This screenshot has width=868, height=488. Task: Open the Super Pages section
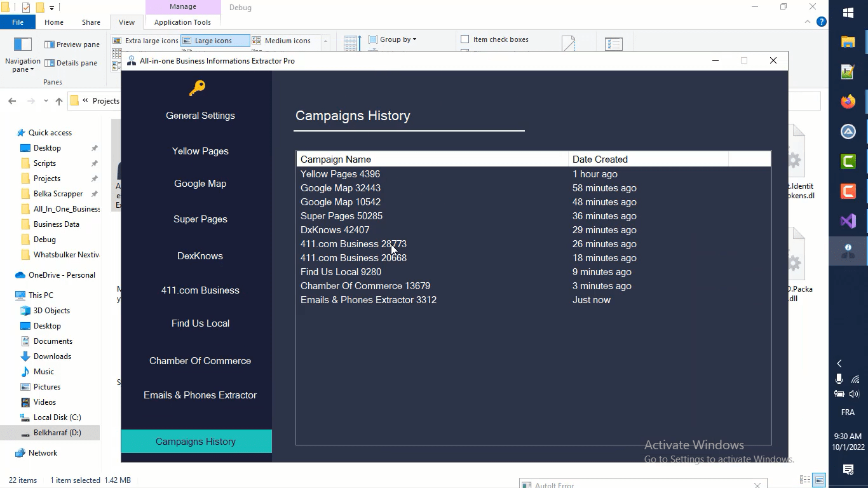(x=200, y=219)
